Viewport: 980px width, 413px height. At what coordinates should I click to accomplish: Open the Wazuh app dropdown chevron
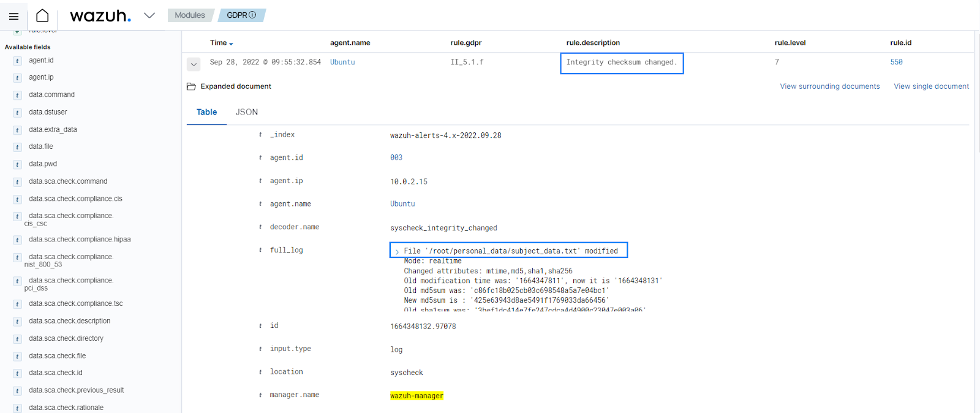coord(149,15)
